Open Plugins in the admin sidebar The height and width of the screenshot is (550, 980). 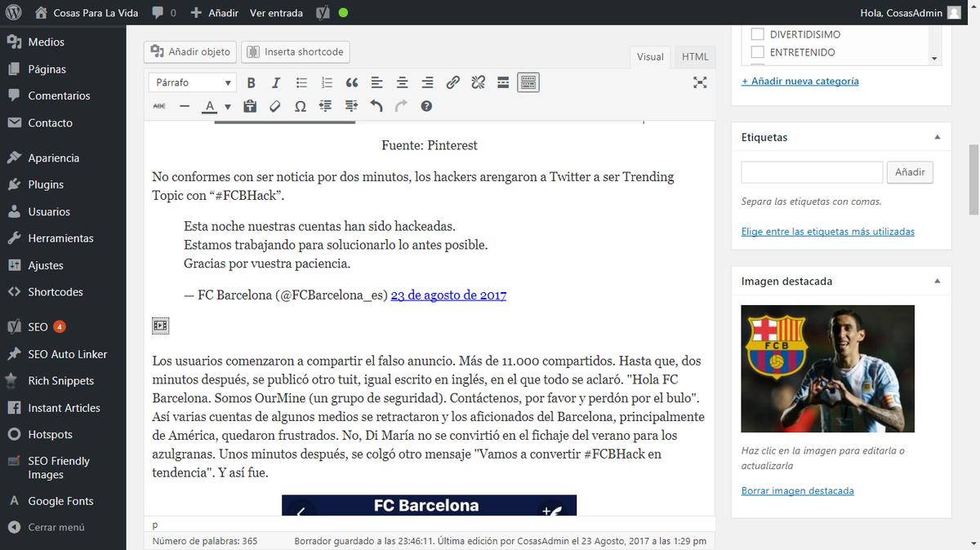(x=46, y=184)
